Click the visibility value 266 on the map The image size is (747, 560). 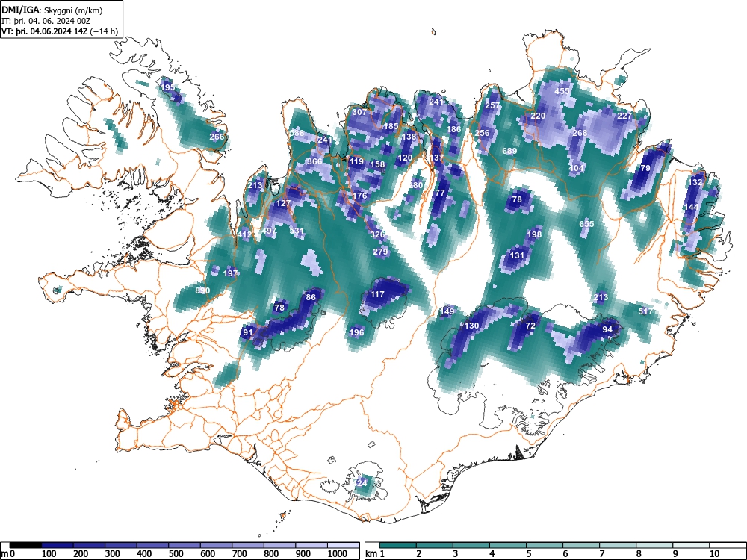pos(217,137)
